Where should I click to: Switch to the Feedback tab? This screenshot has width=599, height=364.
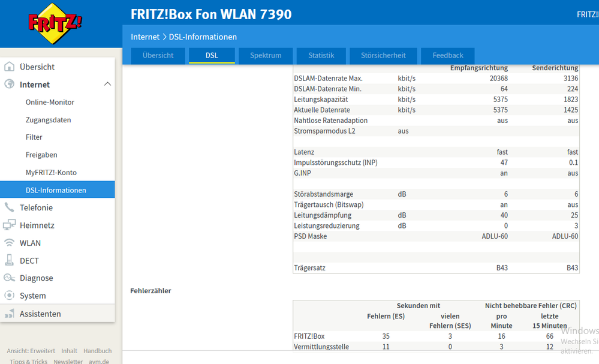pos(448,55)
